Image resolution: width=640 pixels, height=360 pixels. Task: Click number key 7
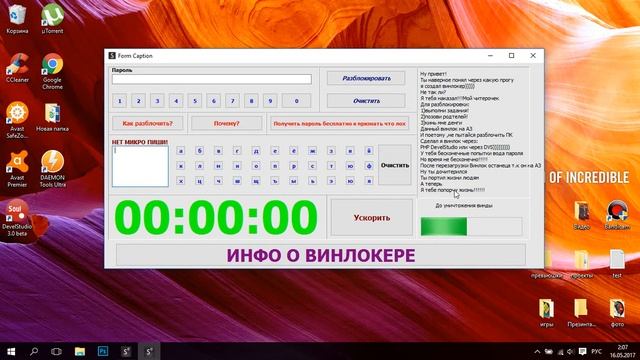(x=232, y=101)
